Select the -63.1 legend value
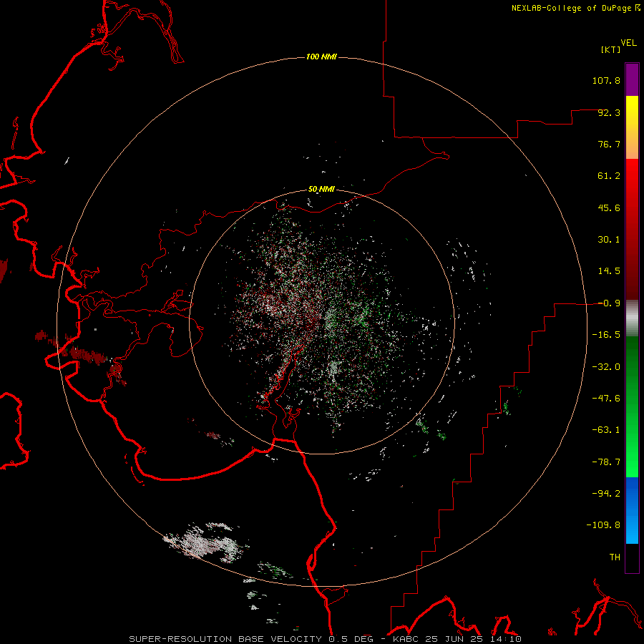The height and width of the screenshot is (644, 644). (606, 430)
